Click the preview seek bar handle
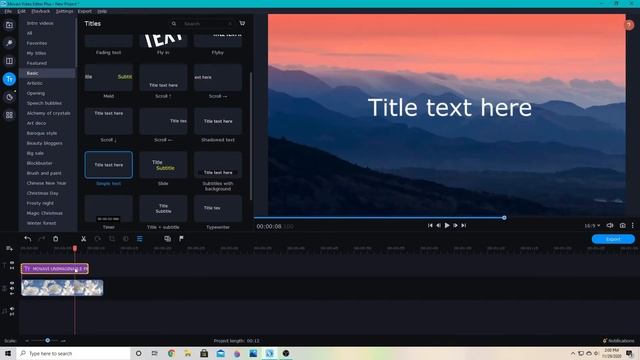640x360 pixels. click(x=504, y=218)
